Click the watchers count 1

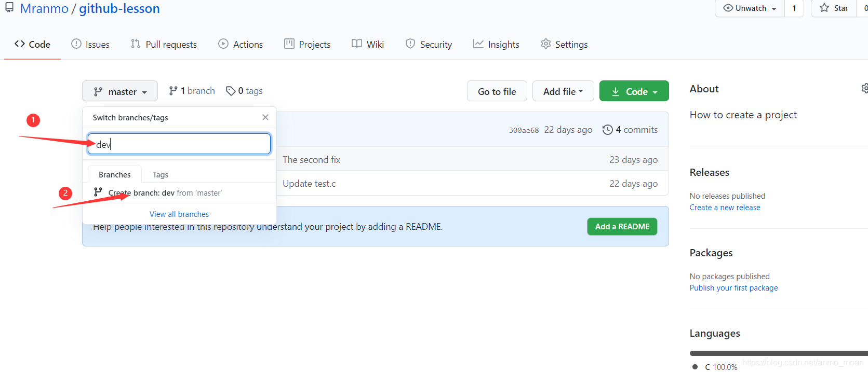coord(794,8)
